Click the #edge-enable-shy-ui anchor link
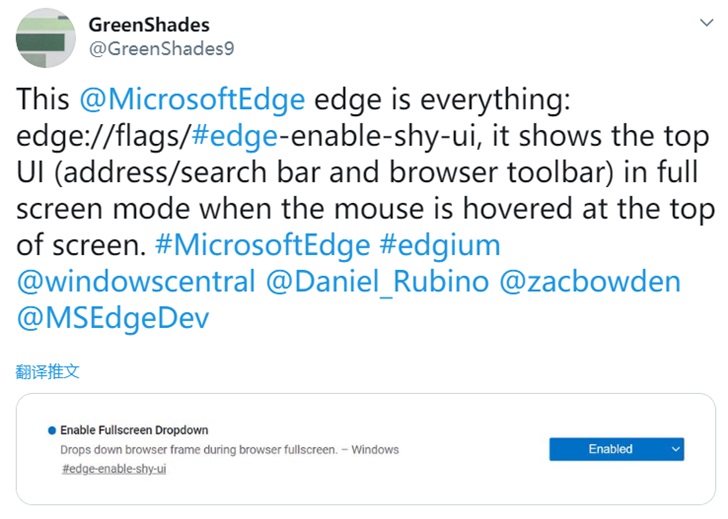This screenshot has width=728, height=519. (x=113, y=469)
